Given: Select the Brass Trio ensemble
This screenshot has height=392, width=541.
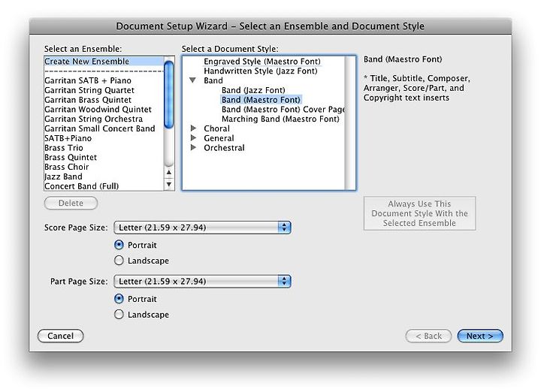Looking at the screenshot, I should tap(104, 148).
